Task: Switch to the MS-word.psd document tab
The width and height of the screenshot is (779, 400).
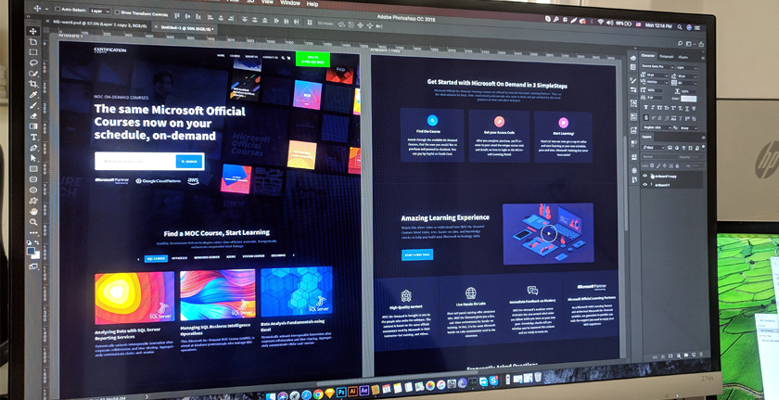Action: 100,23
